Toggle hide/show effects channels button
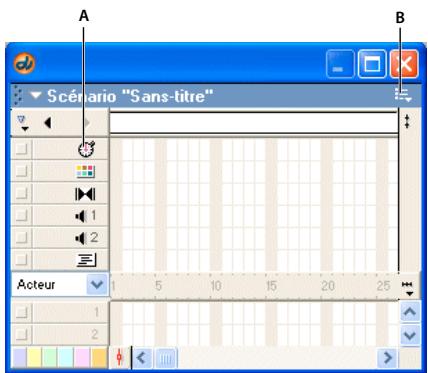The image size is (428, 373). 407,122
